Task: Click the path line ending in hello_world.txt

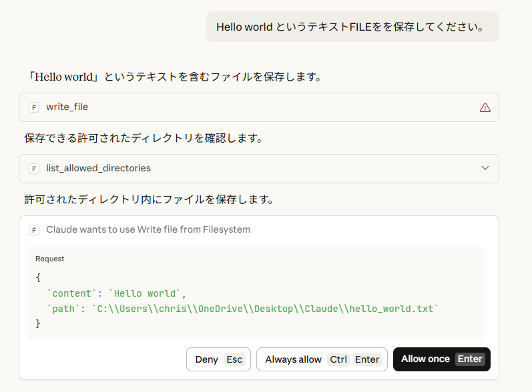Action: 243,309
